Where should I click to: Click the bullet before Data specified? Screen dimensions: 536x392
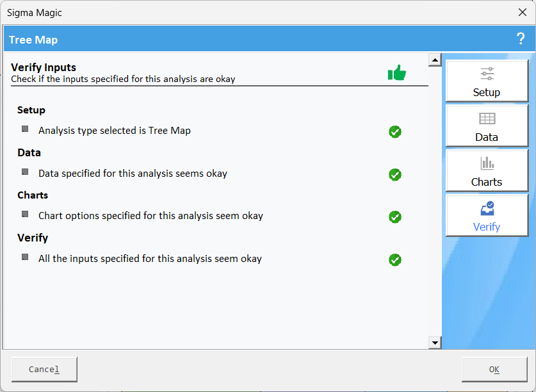pos(25,172)
